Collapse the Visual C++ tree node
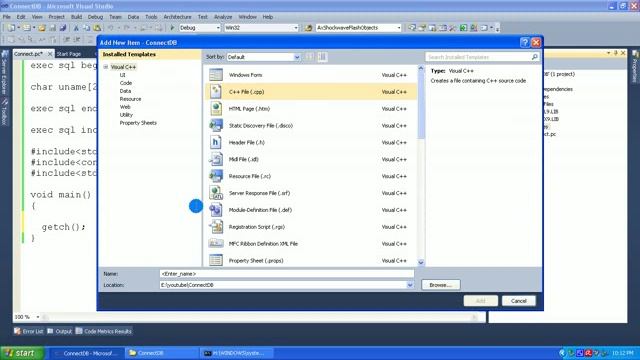Image resolution: width=640 pixels, height=360 pixels. click(x=106, y=67)
